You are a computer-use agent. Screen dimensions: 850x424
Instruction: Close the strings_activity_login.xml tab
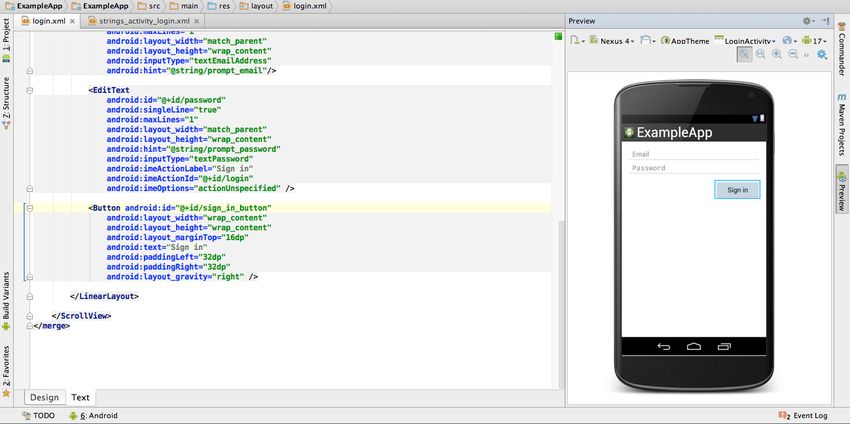(x=197, y=22)
